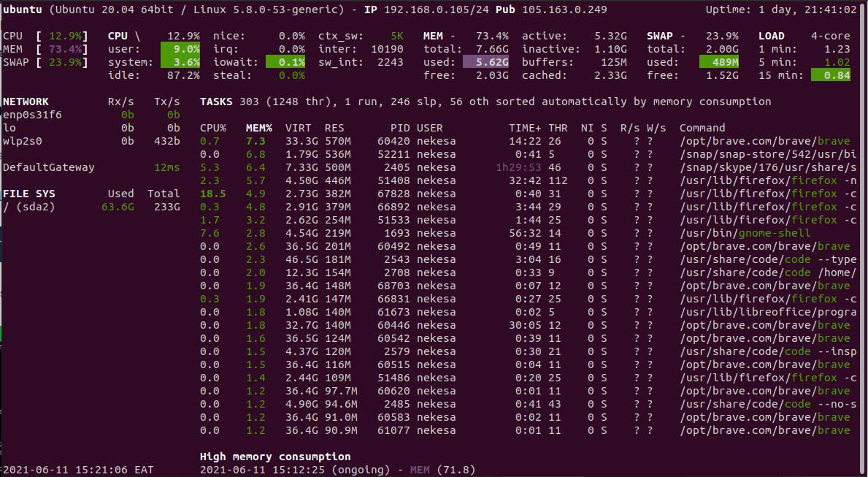Click the NETWORK section header
Screen dimensions: 868x477
click(26, 102)
